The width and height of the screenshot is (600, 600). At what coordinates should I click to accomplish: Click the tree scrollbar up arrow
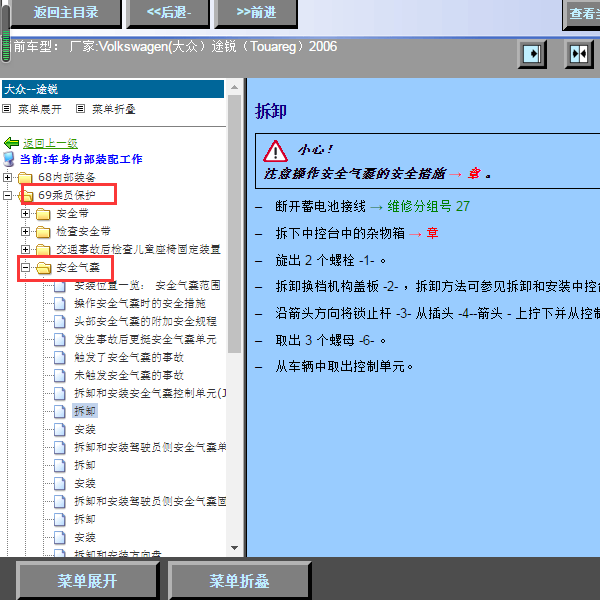[x=235, y=88]
